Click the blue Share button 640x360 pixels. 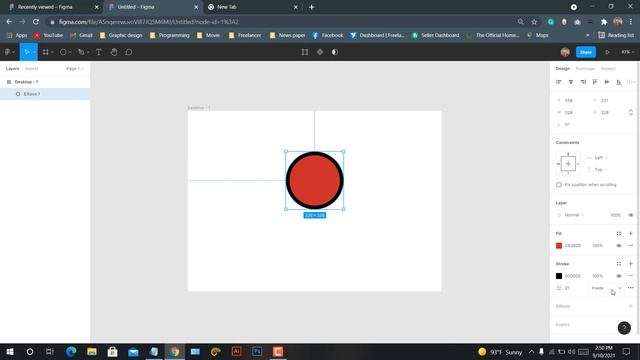coord(586,52)
